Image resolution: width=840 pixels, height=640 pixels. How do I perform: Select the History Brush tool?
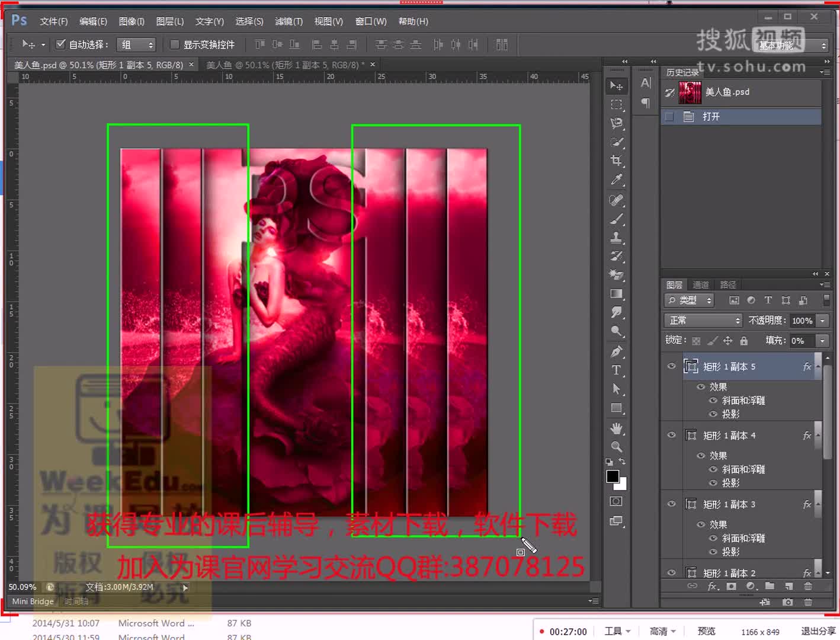pyautogui.click(x=617, y=257)
